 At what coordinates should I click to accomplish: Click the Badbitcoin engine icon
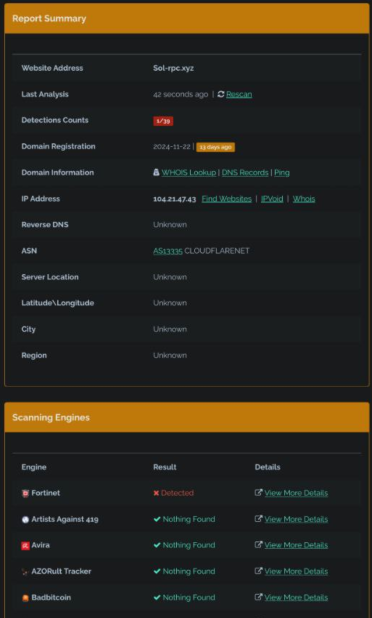pos(25,598)
